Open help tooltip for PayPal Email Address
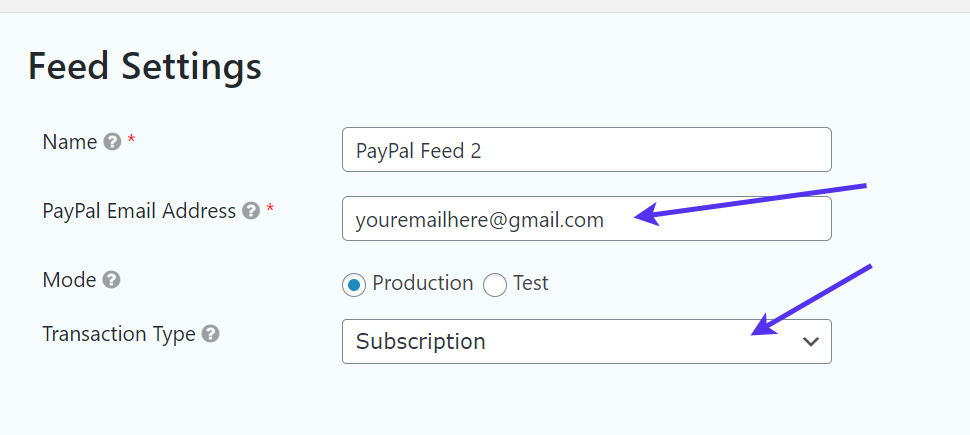The image size is (970, 435). 251,212
